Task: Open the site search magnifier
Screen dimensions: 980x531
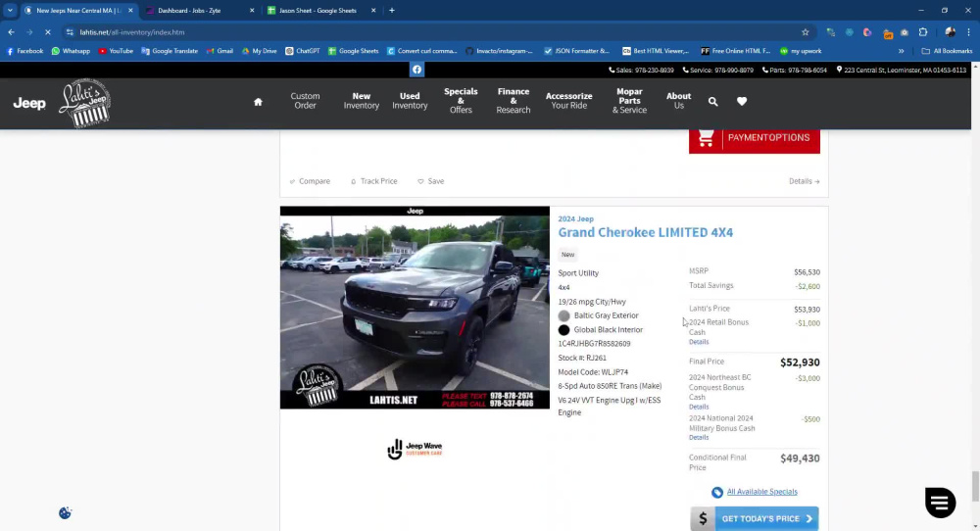Action: [713, 101]
